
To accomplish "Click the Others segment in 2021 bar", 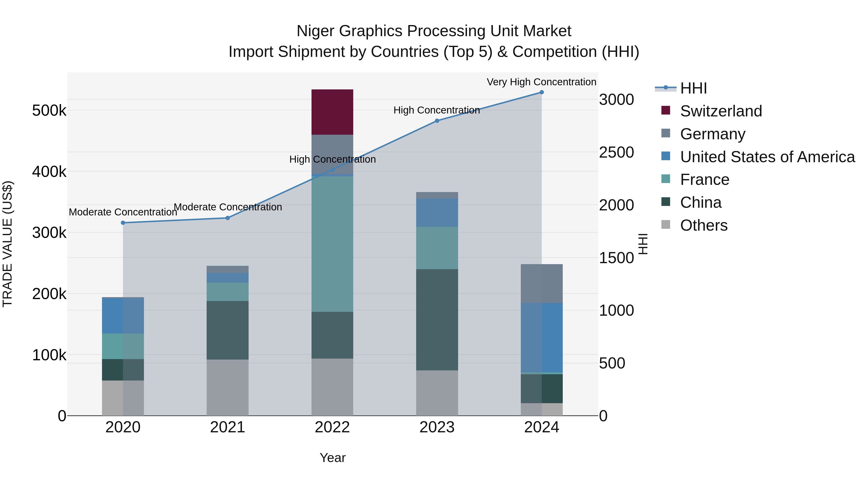I will coord(227,388).
